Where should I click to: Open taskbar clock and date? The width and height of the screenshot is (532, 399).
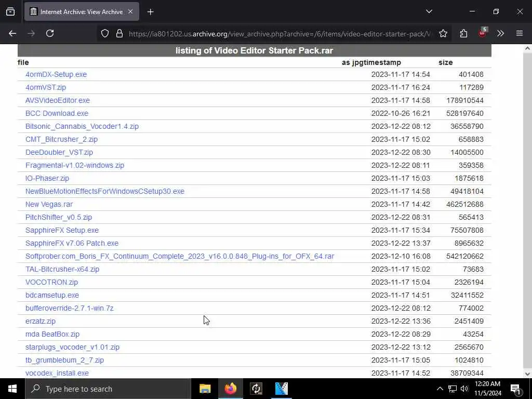click(488, 389)
